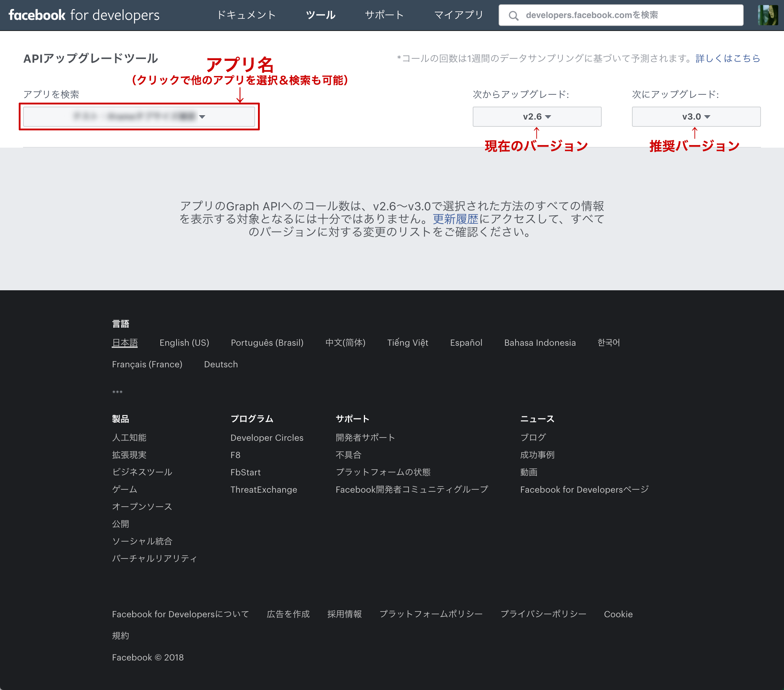Select Español language

[466, 343]
